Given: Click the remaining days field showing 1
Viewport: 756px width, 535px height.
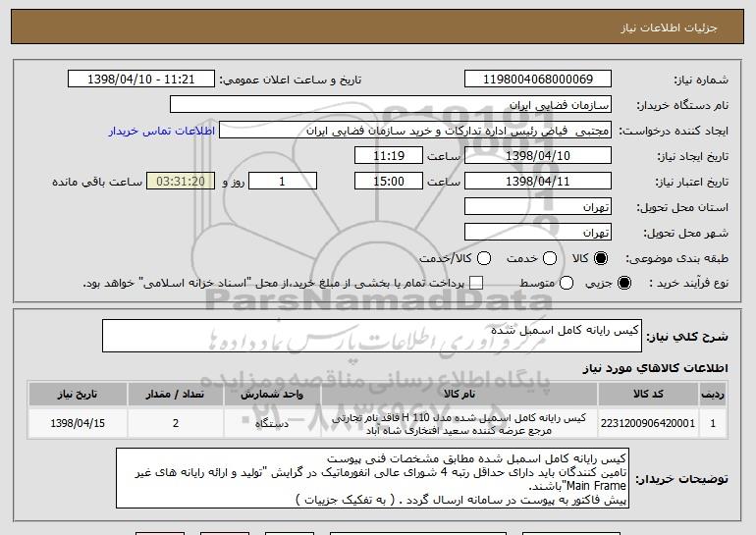Looking at the screenshot, I should (x=283, y=182).
